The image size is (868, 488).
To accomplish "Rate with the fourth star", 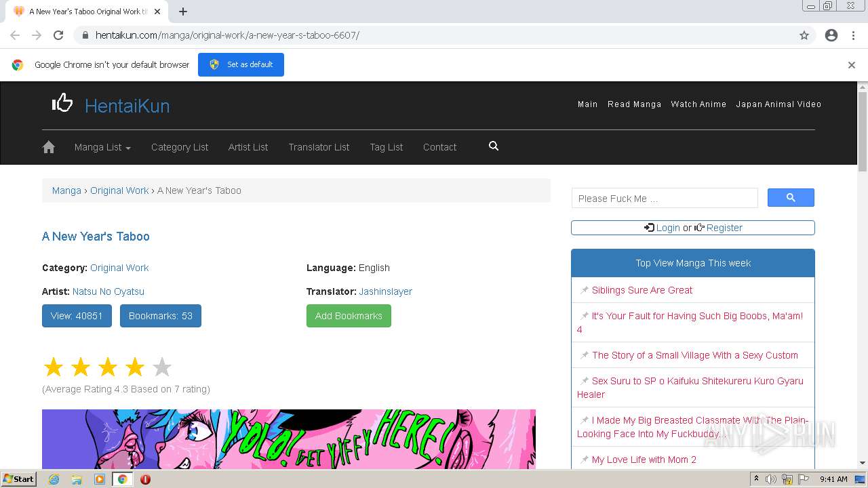I will 135,367.
